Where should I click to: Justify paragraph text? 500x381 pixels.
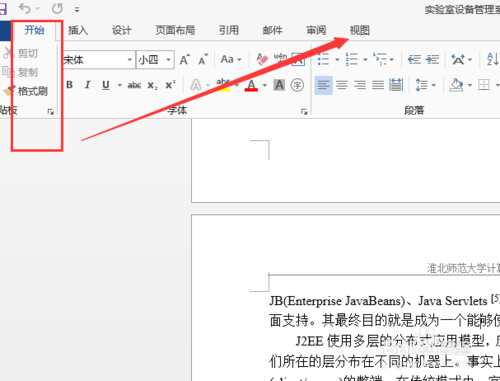click(378, 85)
